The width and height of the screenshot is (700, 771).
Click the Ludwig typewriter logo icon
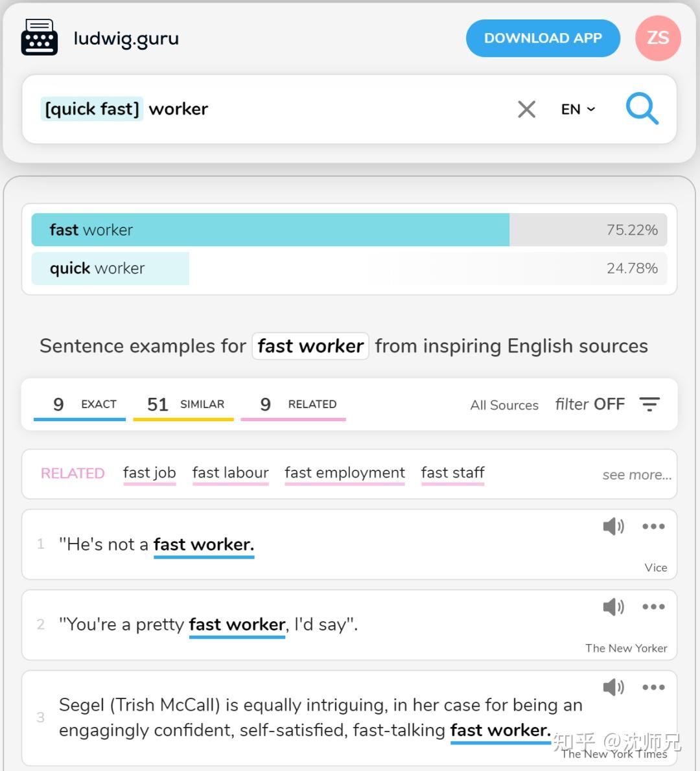point(40,38)
